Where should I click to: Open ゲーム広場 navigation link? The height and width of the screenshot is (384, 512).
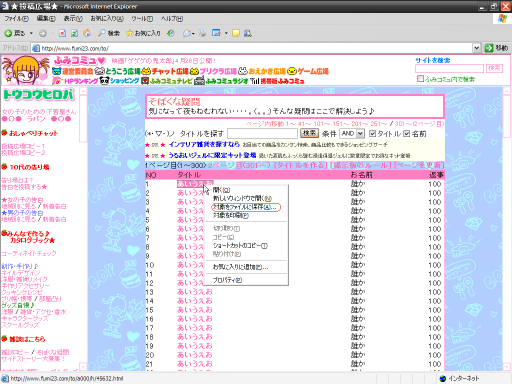308,71
